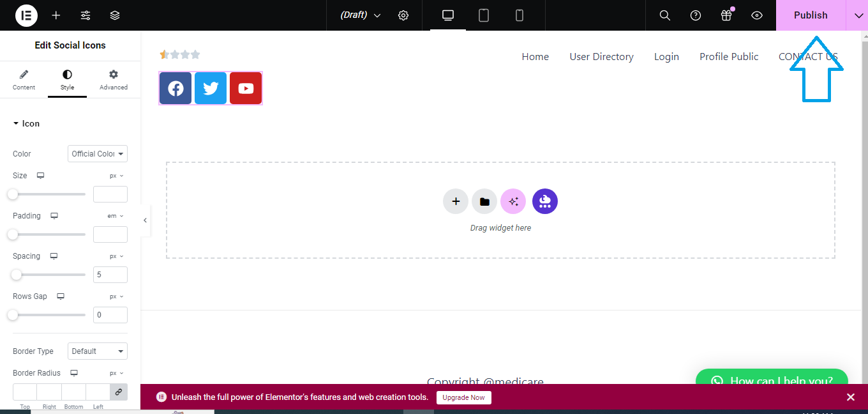Switch to tablet responsive view

point(484,15)
